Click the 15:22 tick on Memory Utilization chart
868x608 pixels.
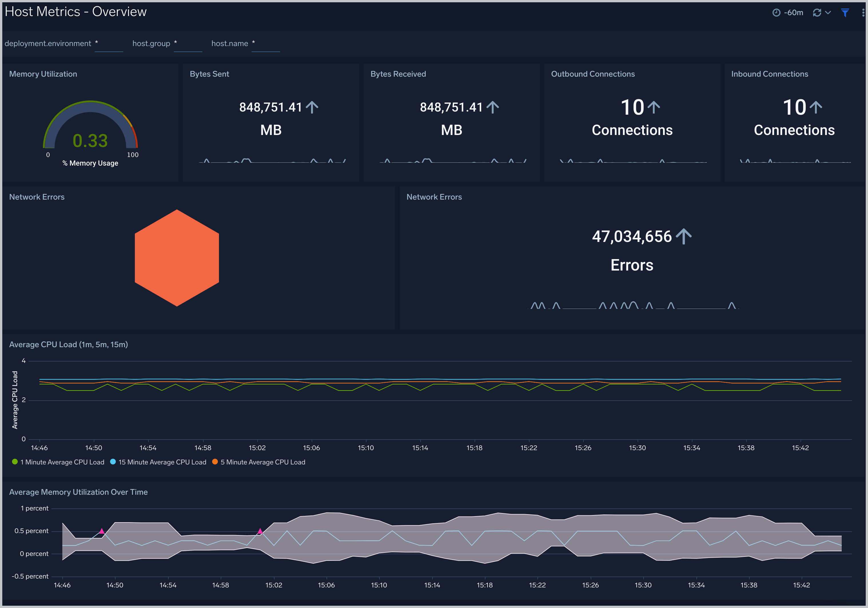[537, 585]
